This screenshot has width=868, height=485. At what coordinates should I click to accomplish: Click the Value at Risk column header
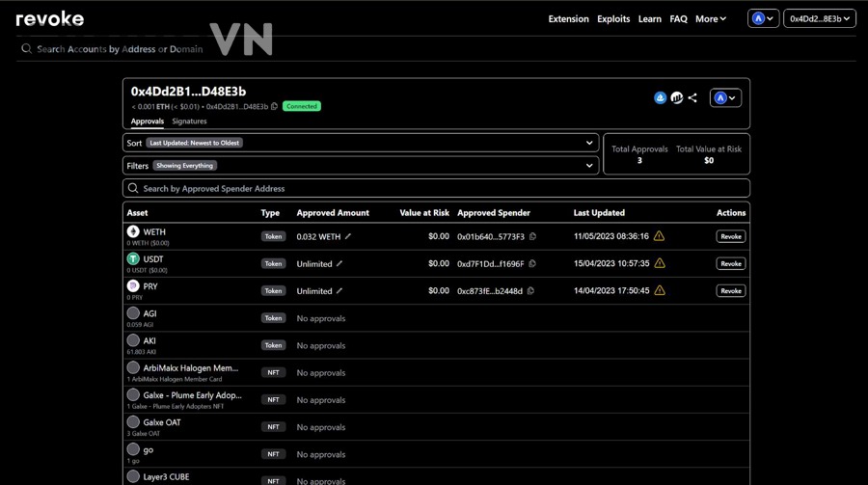coord(424,212)
